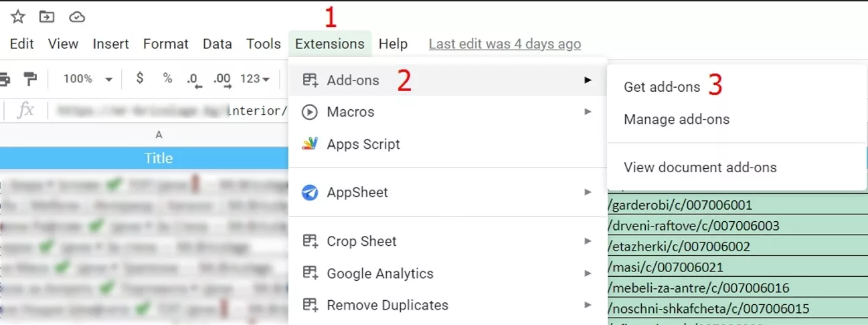The height and width of the screenshot is (325, 868).
Task: Apply percent format icon
Action: [167, 78]
